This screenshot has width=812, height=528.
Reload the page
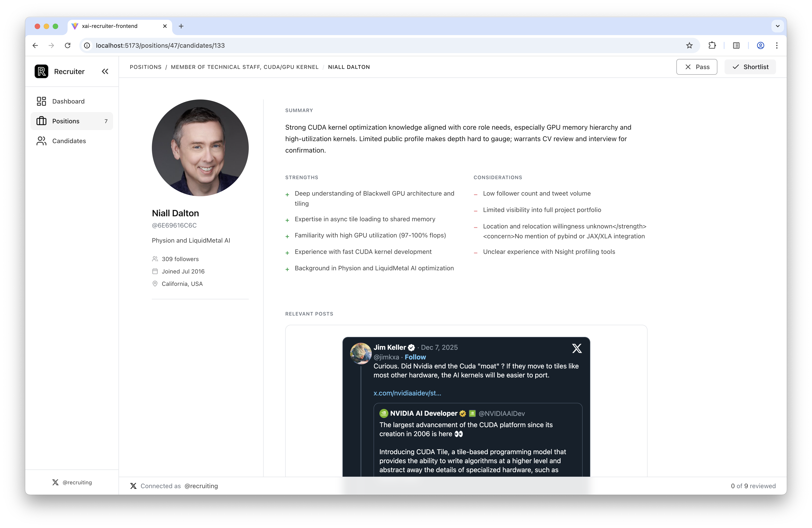click(68, 45)
